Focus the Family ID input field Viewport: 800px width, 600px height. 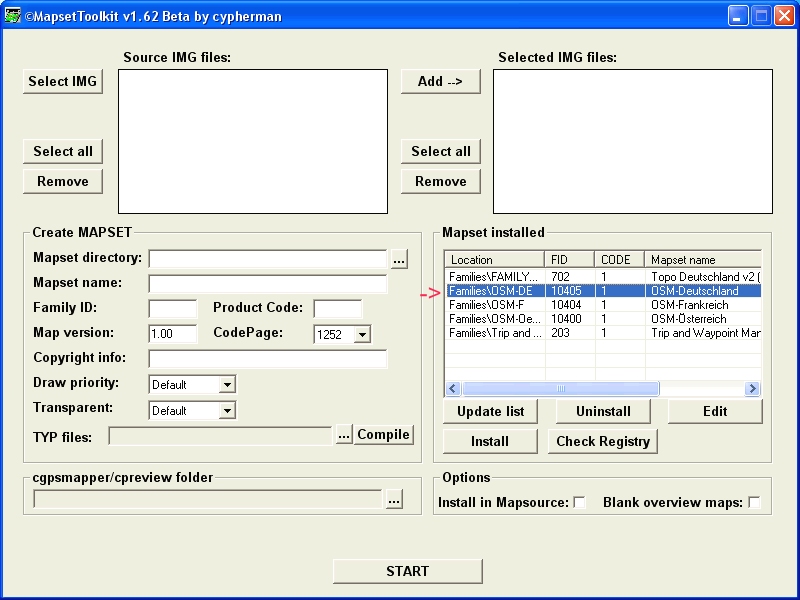pos(172,309)
